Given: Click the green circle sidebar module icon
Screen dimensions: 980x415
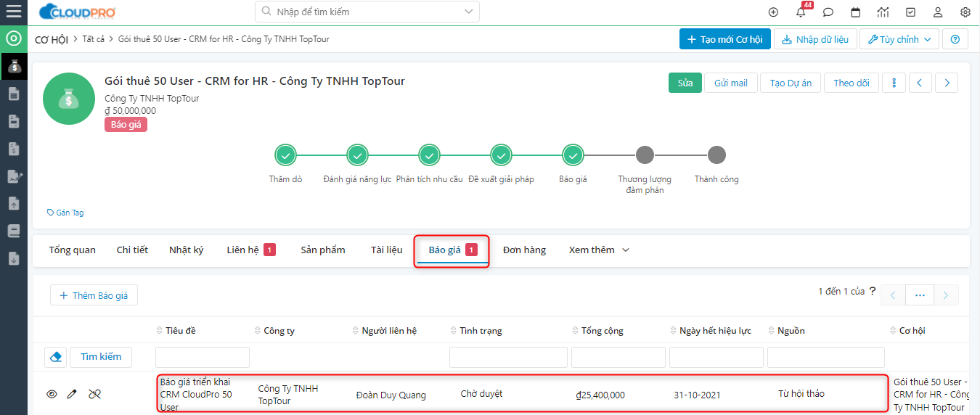Looking at the screenshot, I should [x=13, y=38].
